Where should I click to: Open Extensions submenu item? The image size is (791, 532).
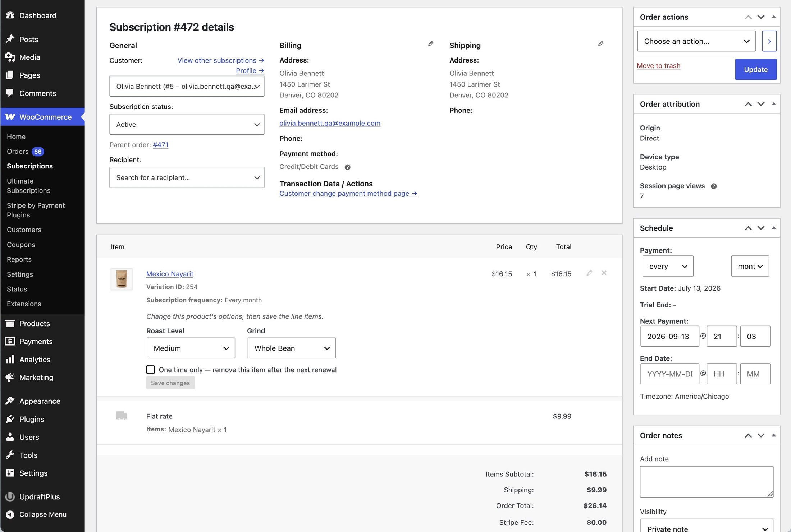(24, 304)
